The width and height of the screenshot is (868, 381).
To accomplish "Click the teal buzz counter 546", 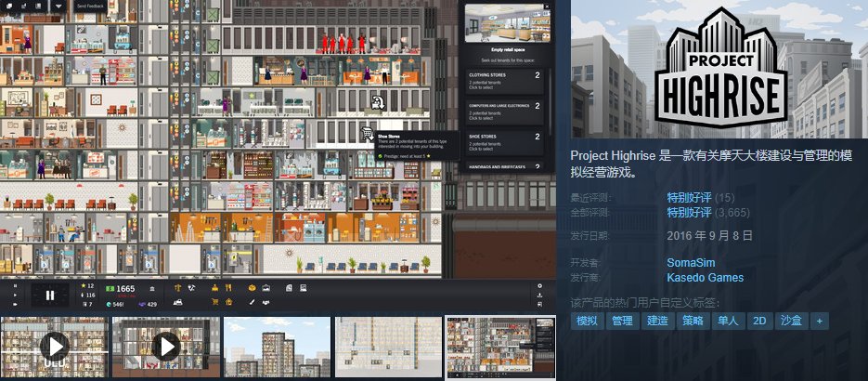I will pyautogui.click(x=115, y=304).
